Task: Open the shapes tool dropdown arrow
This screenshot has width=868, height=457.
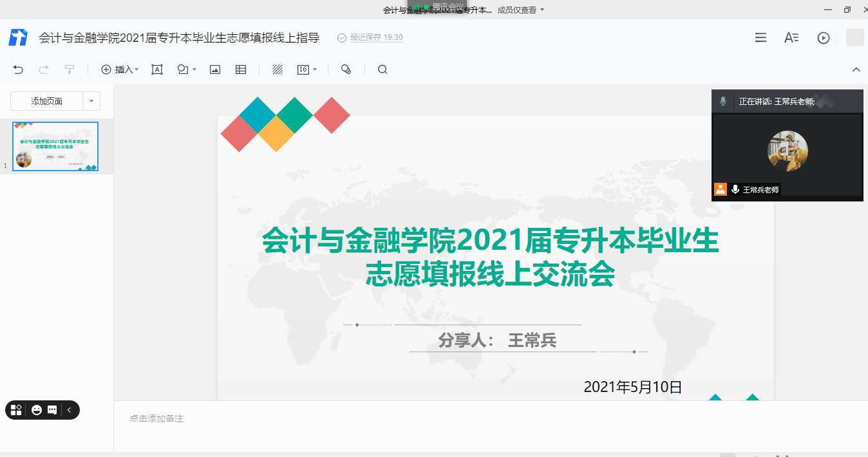Action: [x=194, y=70]
